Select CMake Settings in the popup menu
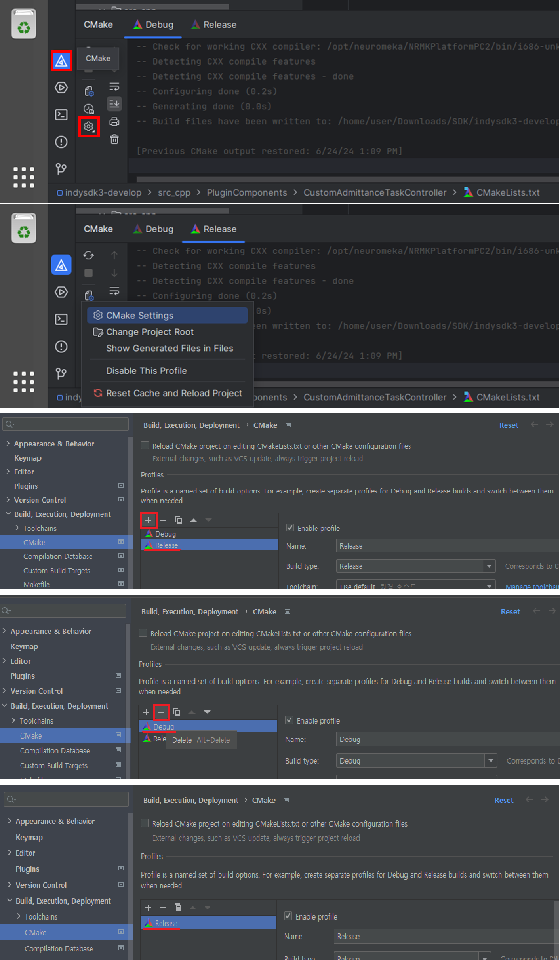This screenshot has height=960, width=560. click(x=168, y=315)
